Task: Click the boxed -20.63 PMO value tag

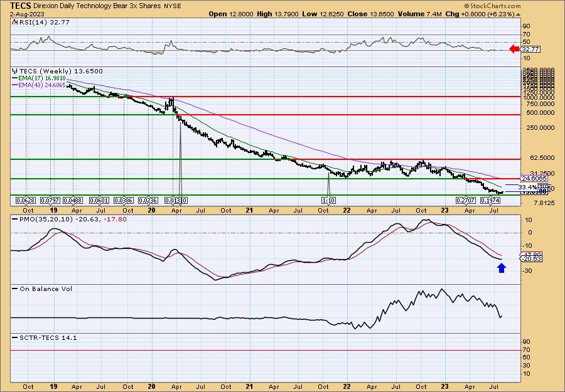Action: click(531, 259)
